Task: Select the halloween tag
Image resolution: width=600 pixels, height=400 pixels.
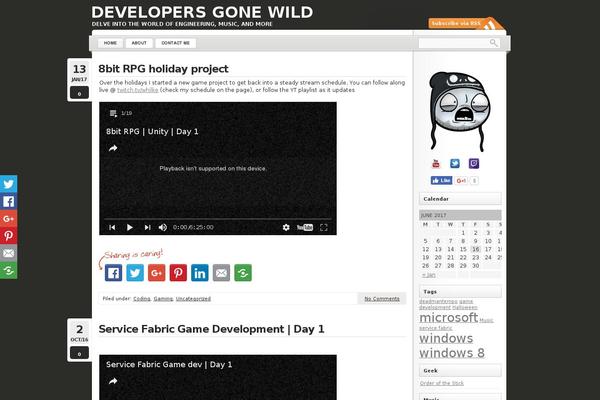Action: [465, 307]
